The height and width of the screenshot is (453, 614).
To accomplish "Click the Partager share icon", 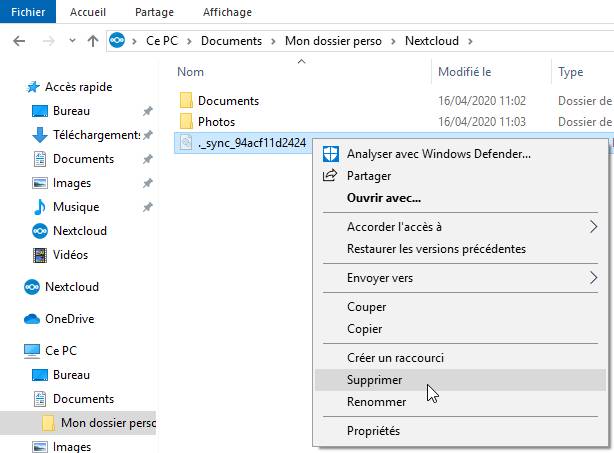I will 330,175.
